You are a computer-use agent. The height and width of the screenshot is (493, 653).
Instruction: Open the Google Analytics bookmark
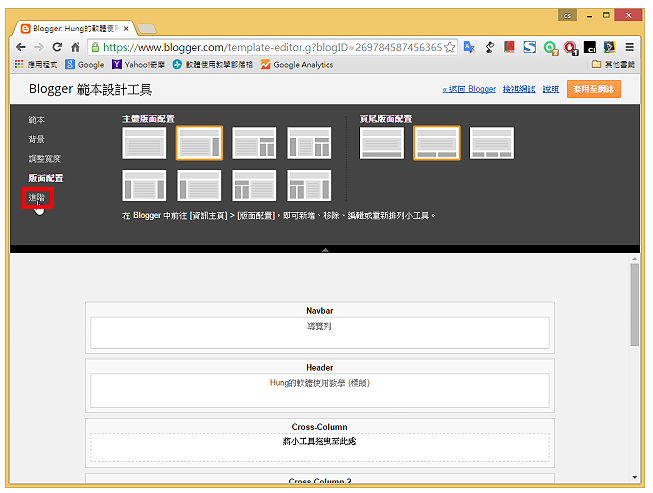click(x=297, y=65)
